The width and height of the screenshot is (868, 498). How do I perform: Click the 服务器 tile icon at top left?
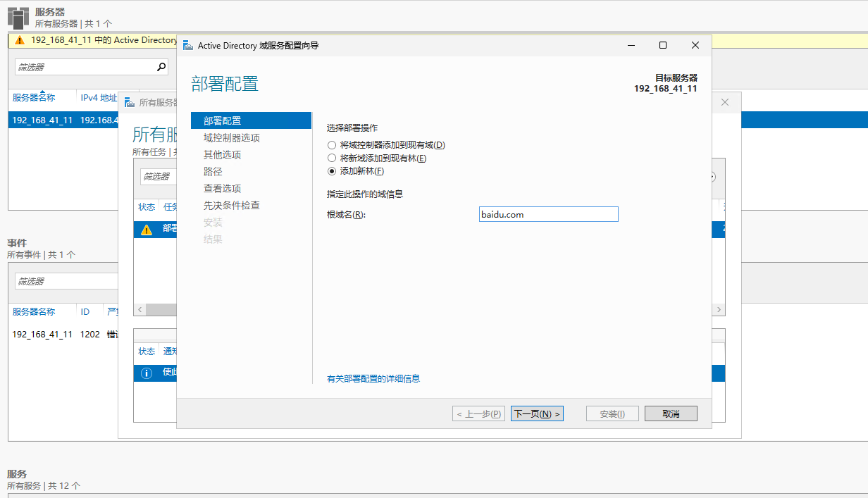click(18, 17)
